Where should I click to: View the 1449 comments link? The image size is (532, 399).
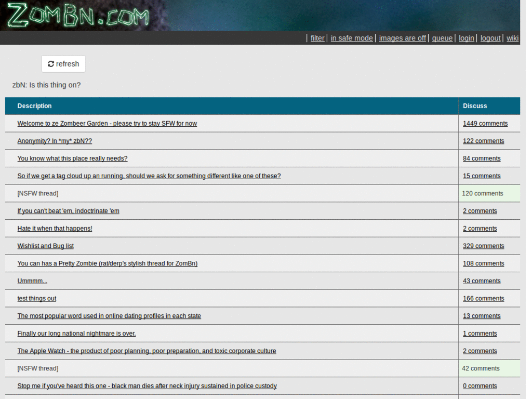pyautogui.click(x=485, y=124)
